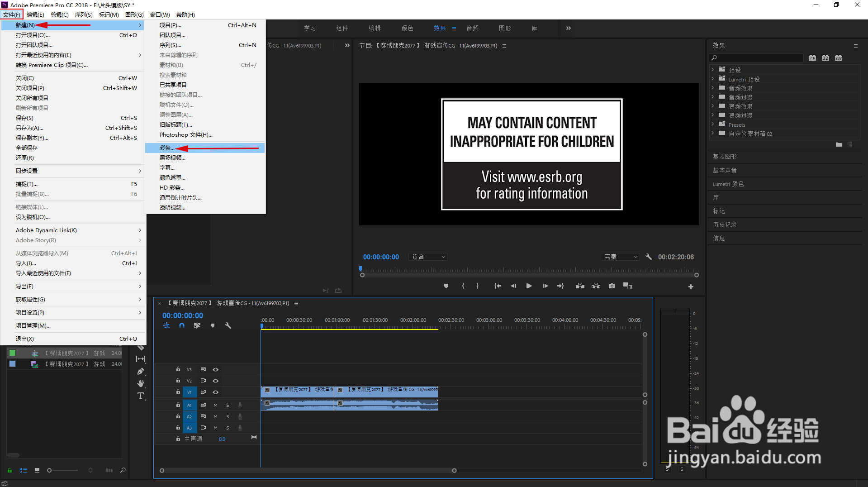Open the 基本图形 panel
This screenshot has width=868, height=487.
[x=725, y=157]
